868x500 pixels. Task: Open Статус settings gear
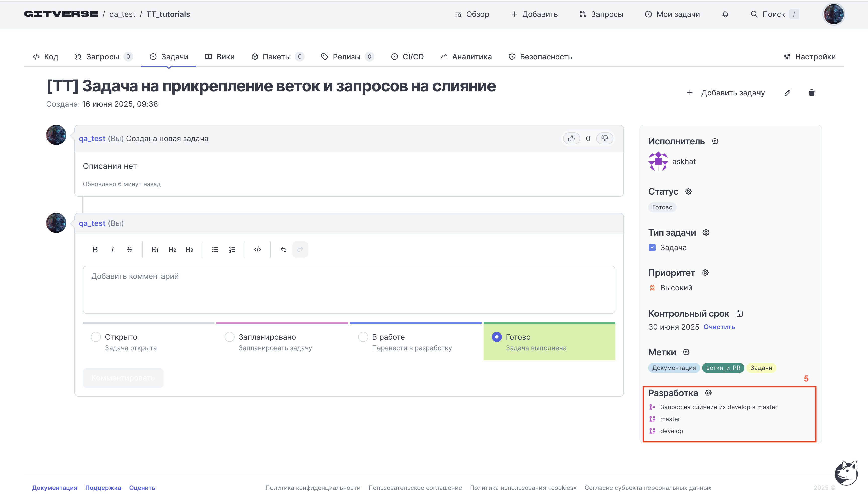coord(688,192)
